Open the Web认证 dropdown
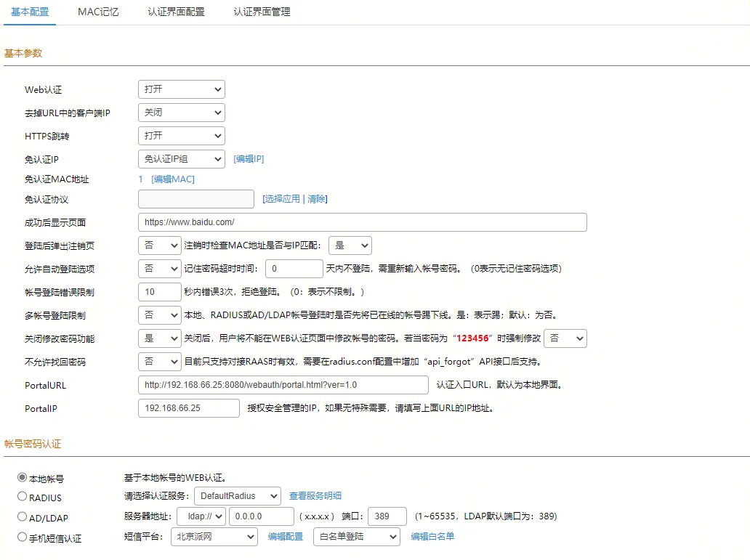 (x=181, y=89)
